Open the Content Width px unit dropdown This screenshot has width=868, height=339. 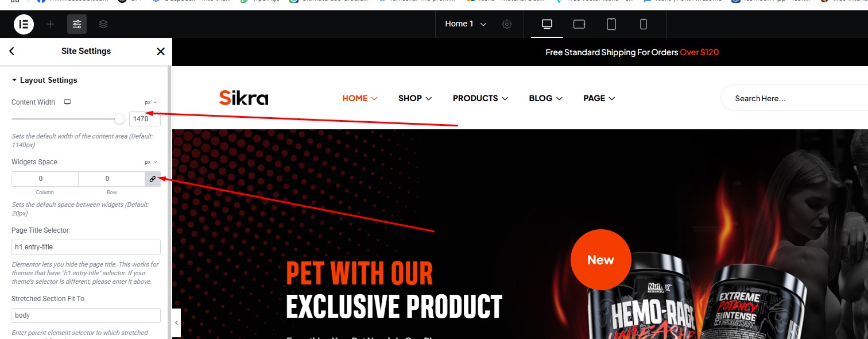[x=151, y=102]
